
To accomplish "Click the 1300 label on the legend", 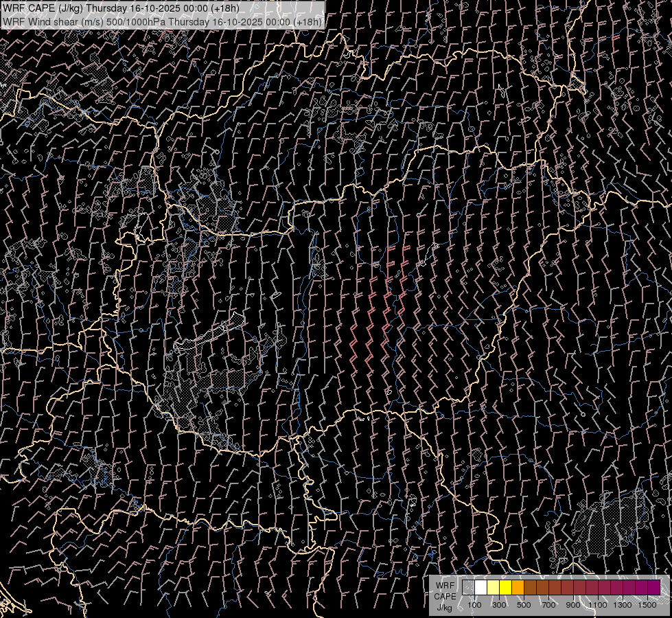I will pos(623,605).
